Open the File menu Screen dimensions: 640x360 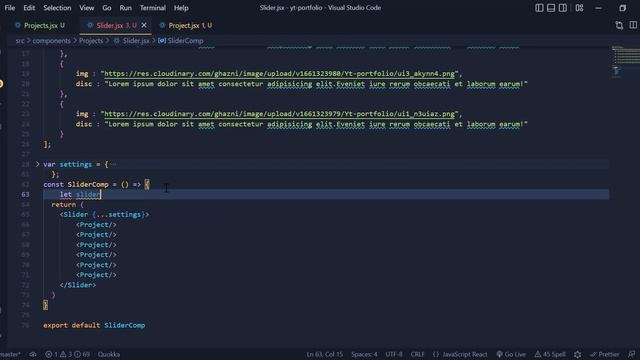(10, 8)
